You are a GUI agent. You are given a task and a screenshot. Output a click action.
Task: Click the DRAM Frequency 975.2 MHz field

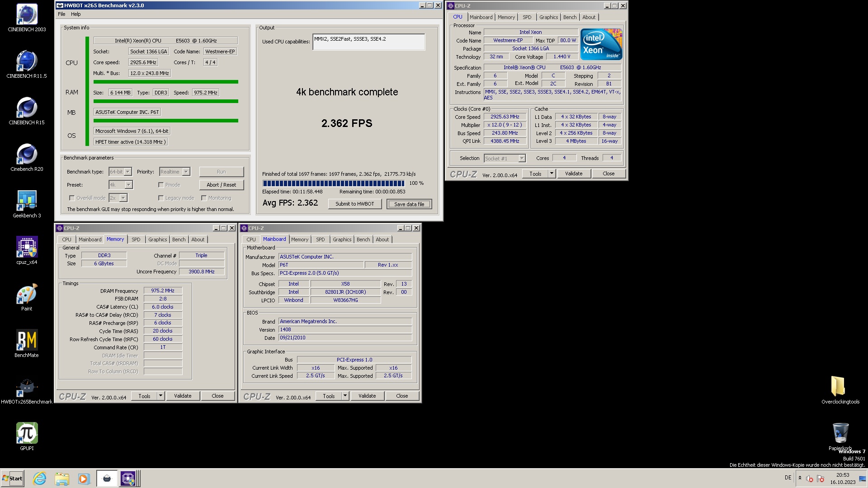tap(163, 291)
